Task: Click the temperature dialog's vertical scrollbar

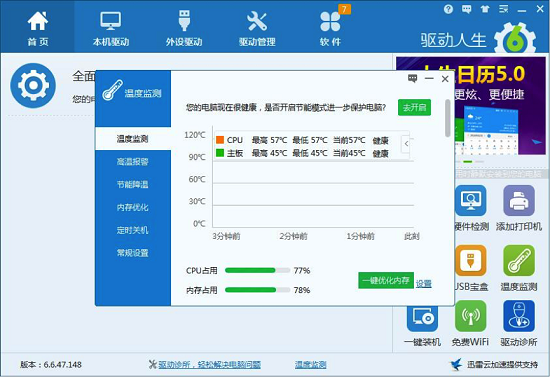Action: pyautogui.click(x=448, y=118)
